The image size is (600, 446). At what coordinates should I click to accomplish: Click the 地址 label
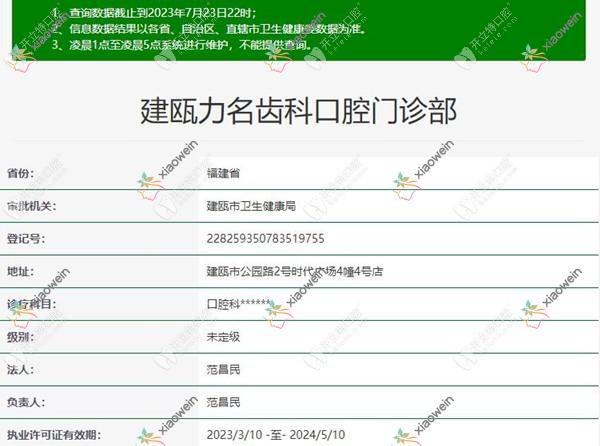tap(21, 271)
